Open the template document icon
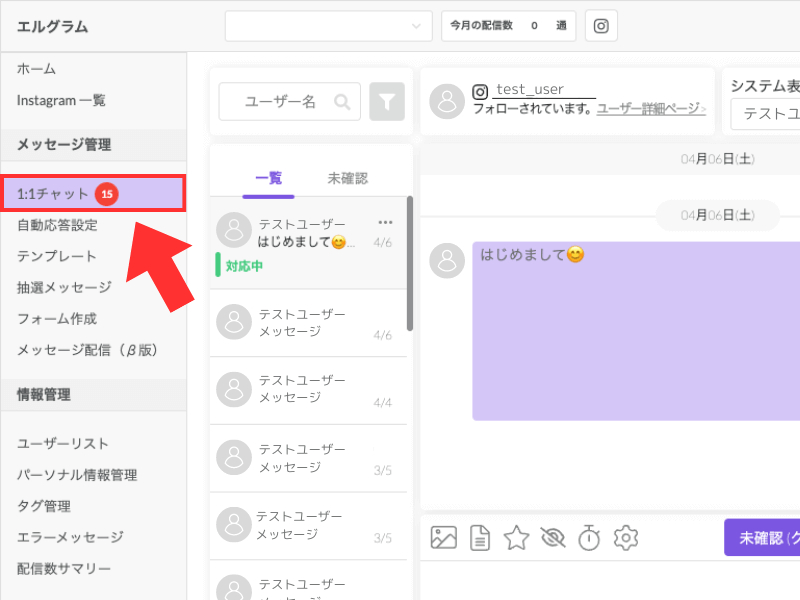The width and height of the screenshot is (800, 600). click(480, 538)
